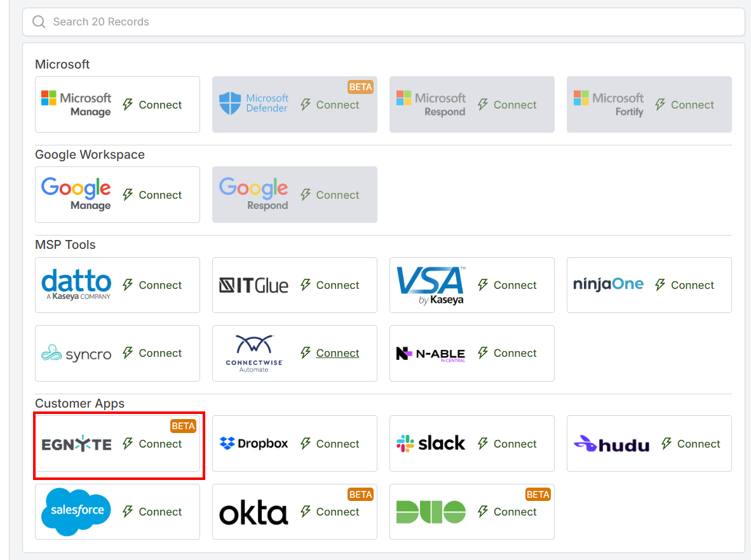
Task: Click the Egnyte logo
Action: click(76, 444)
